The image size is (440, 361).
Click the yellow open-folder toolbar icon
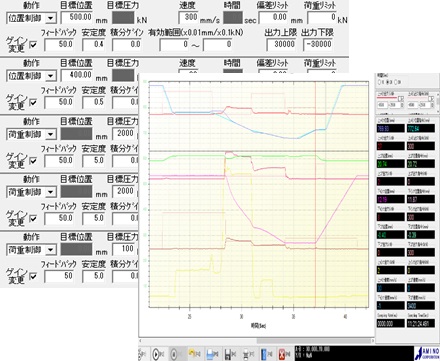click(x=192, y=353)
